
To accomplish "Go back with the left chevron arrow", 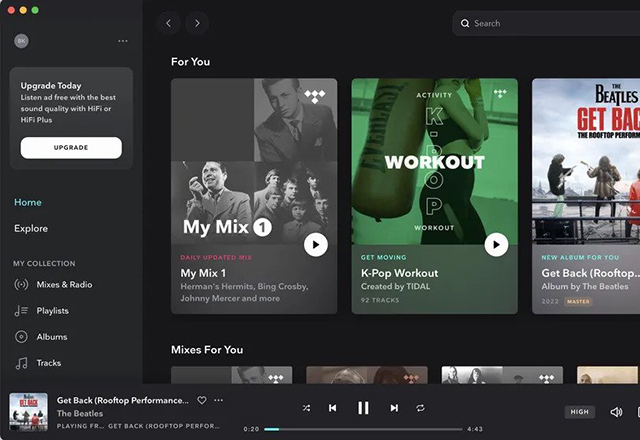I will 169,23.
